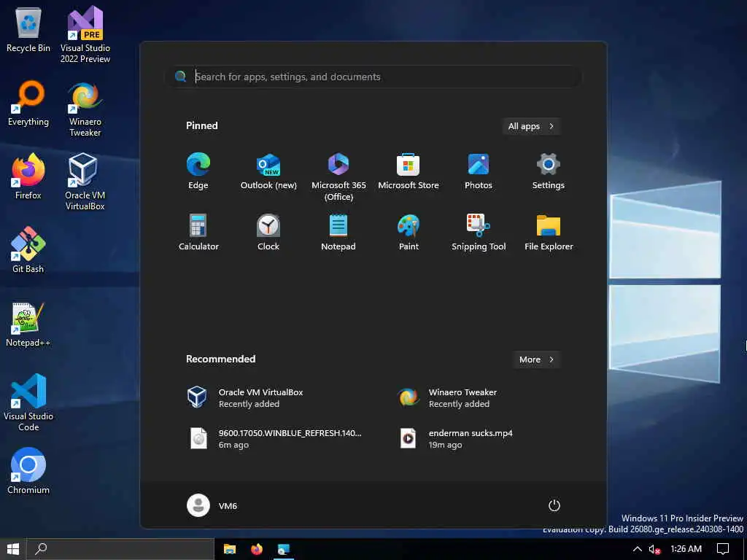Launch Snipping Tool
The image size is (747, 560).
[479, 233]
